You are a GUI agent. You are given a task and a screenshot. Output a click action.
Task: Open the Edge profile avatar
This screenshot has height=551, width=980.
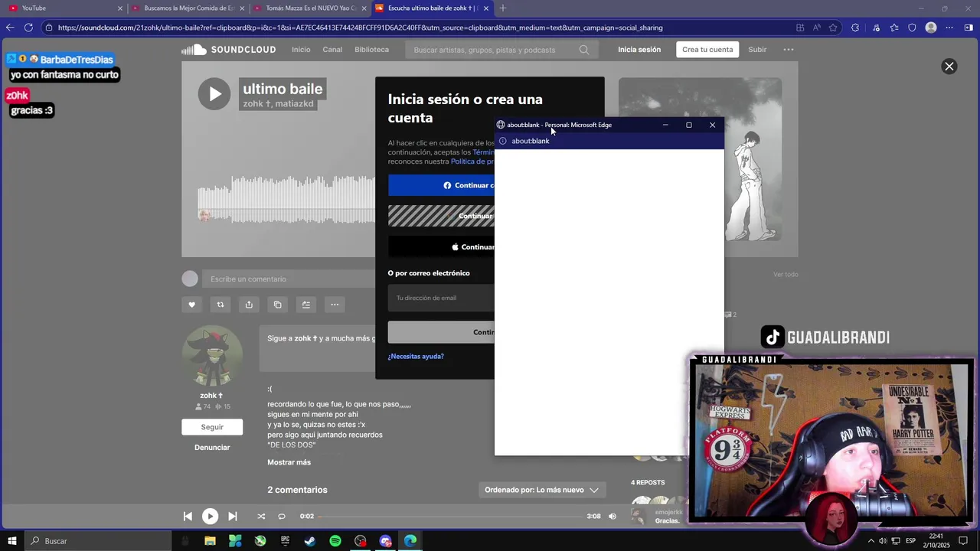931,28
